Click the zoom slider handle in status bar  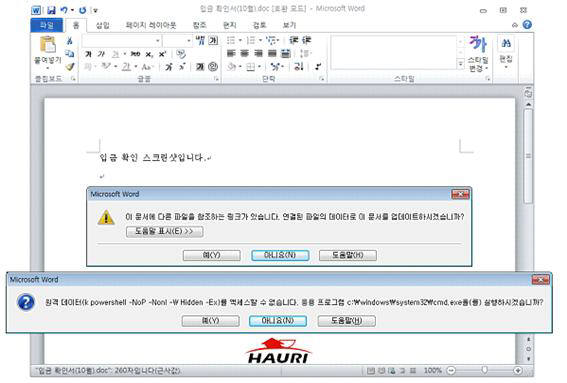(x=485, y=370)
